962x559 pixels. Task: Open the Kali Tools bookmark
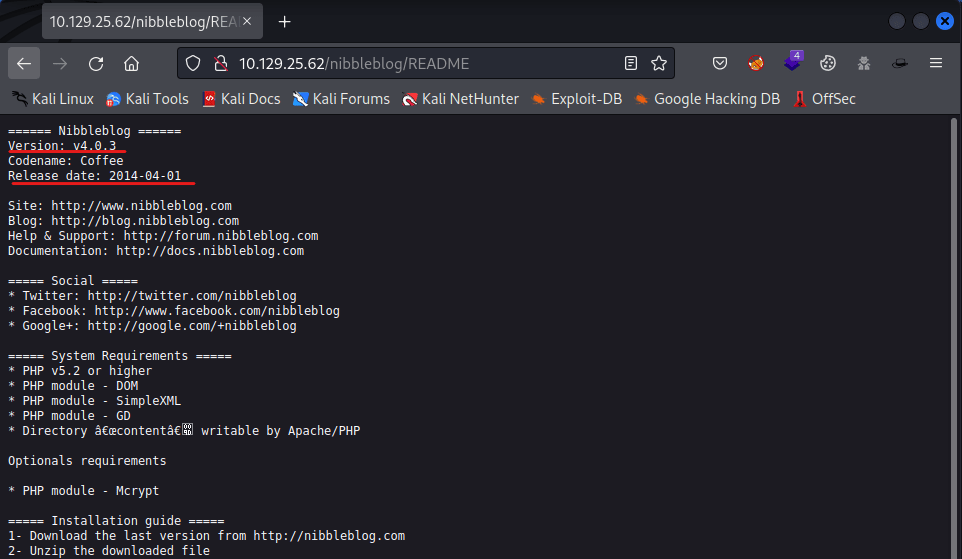pyautogui.click(x=147, y=99)
